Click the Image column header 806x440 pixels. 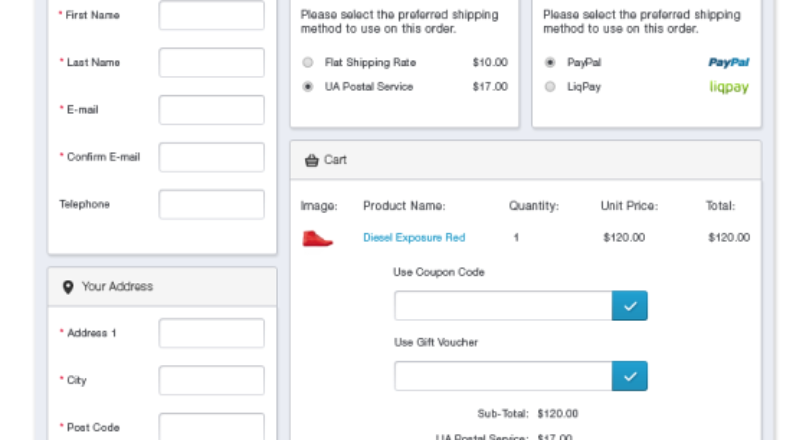point(319,206)
